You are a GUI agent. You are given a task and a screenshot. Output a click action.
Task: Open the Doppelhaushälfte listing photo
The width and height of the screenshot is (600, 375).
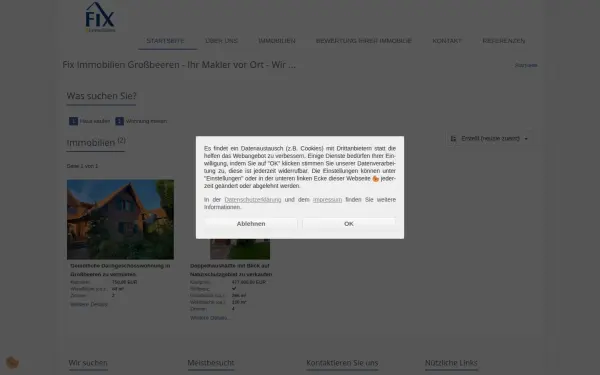click(x=240, y=249)
